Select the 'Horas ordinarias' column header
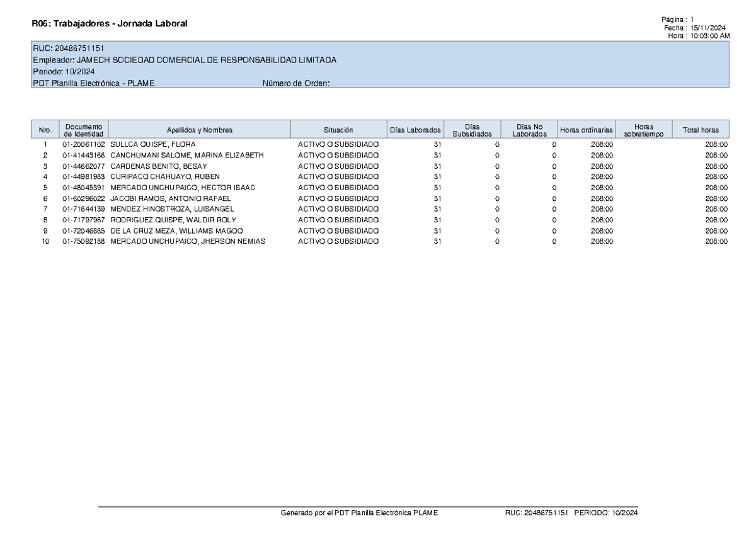The image size is (756, 534). pyautogui.click(x=587, y=130)
